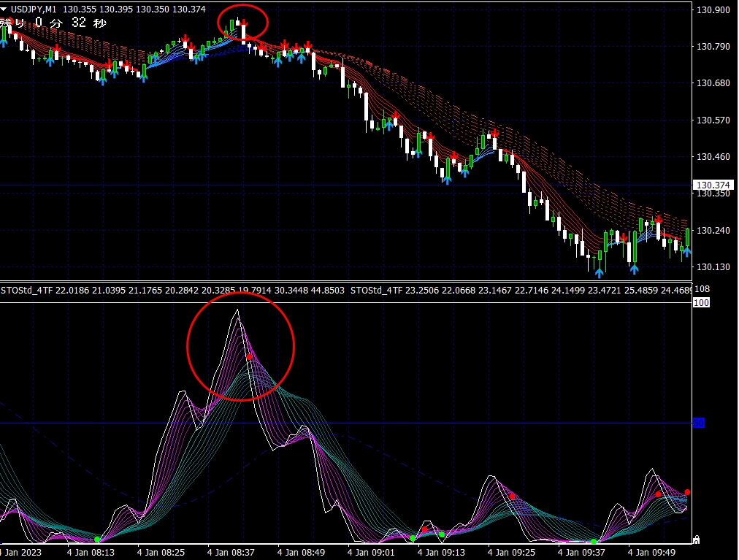
Task: Click the 100 level label on indicator scale
Action: click(x=700, y=302)
